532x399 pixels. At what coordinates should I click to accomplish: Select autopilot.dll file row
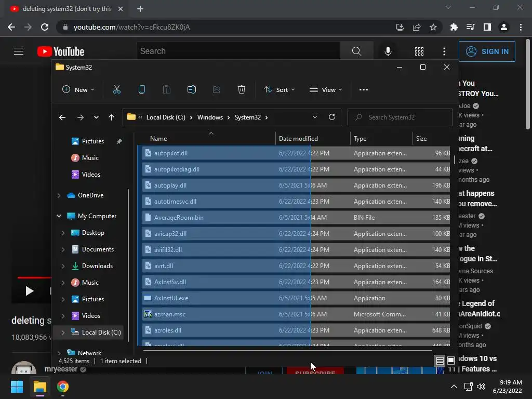click(x=295, y=153)
